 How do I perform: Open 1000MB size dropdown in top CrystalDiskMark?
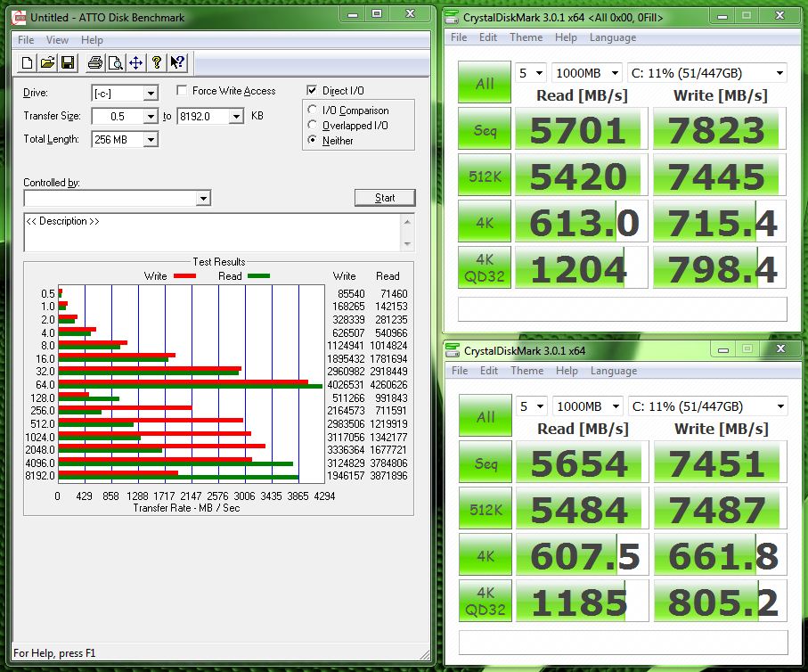587,73
